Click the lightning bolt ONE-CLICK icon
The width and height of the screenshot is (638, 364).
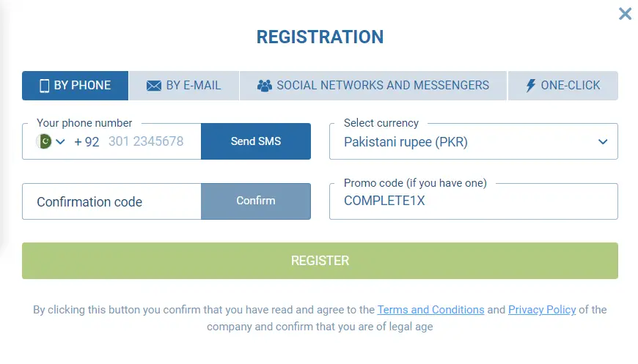pos(531,86)
